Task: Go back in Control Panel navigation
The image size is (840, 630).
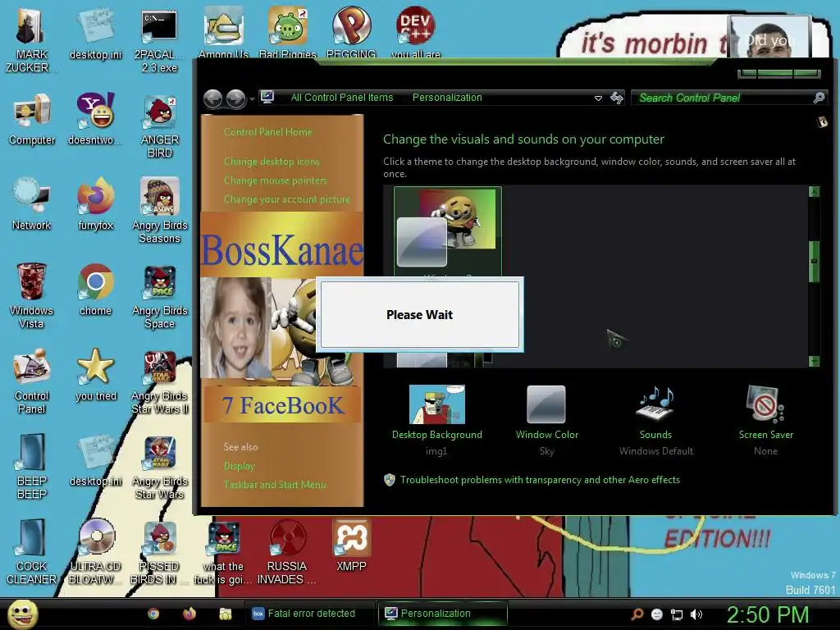Action: (x=213, y=98)
